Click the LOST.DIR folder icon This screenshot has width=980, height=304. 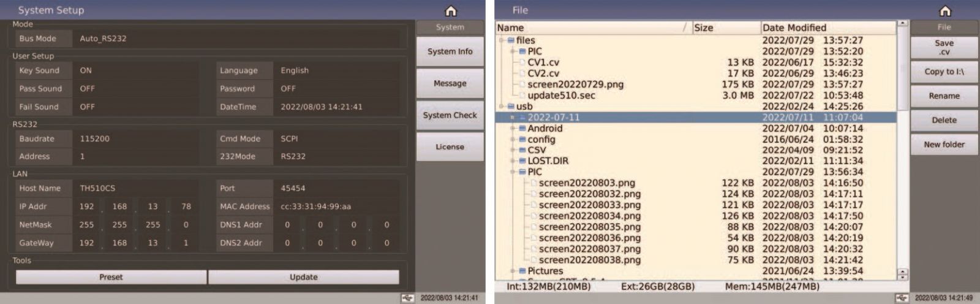(522, 161)
